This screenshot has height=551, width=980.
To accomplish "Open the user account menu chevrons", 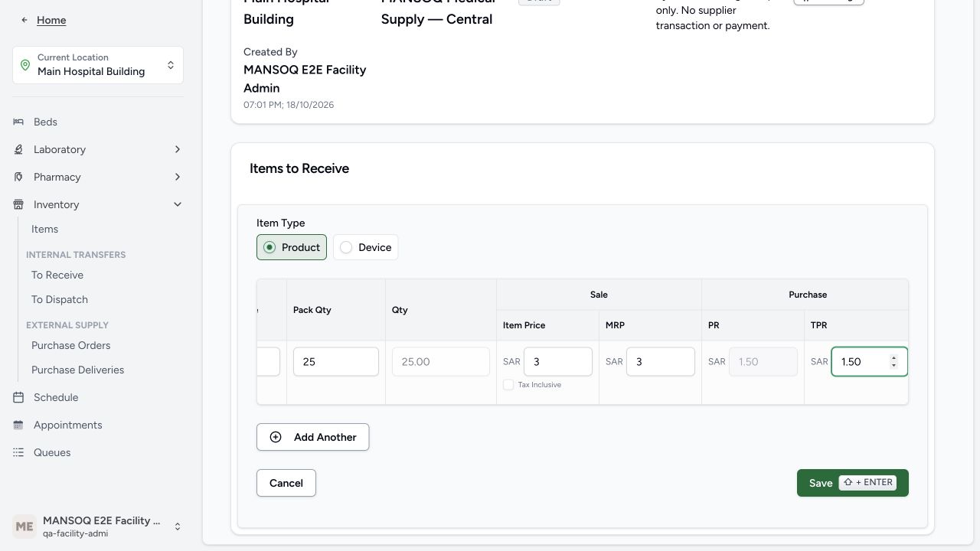I will 178,527.
